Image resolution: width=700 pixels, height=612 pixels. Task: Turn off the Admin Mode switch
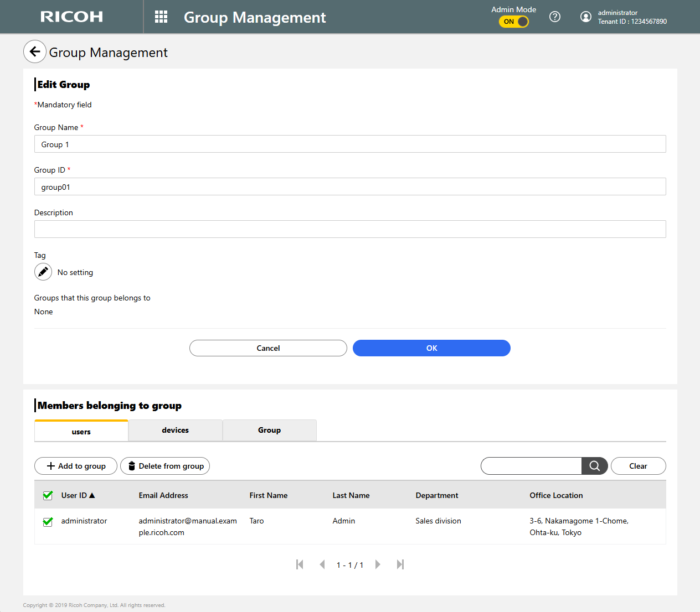tap(514, 22)
